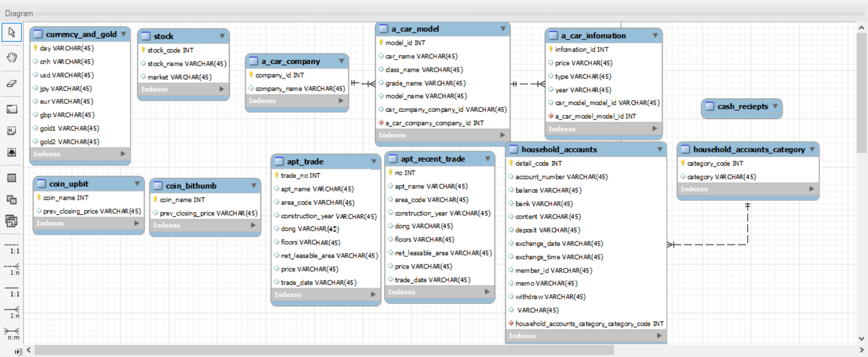Select 'a_car_model_model_id INT' foreign key row
Screen dimensions: 868x357
click(x=604, y=116)
